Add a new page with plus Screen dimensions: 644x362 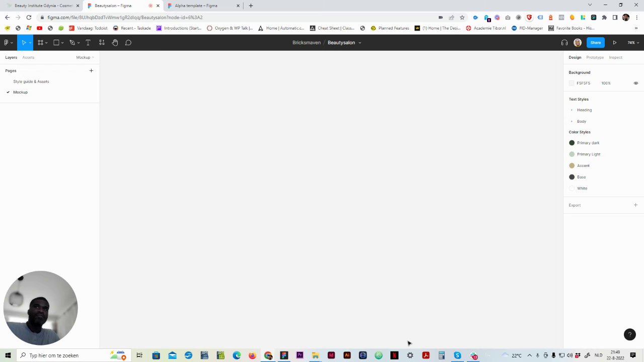pyautogui.click(x=91, y=71)
